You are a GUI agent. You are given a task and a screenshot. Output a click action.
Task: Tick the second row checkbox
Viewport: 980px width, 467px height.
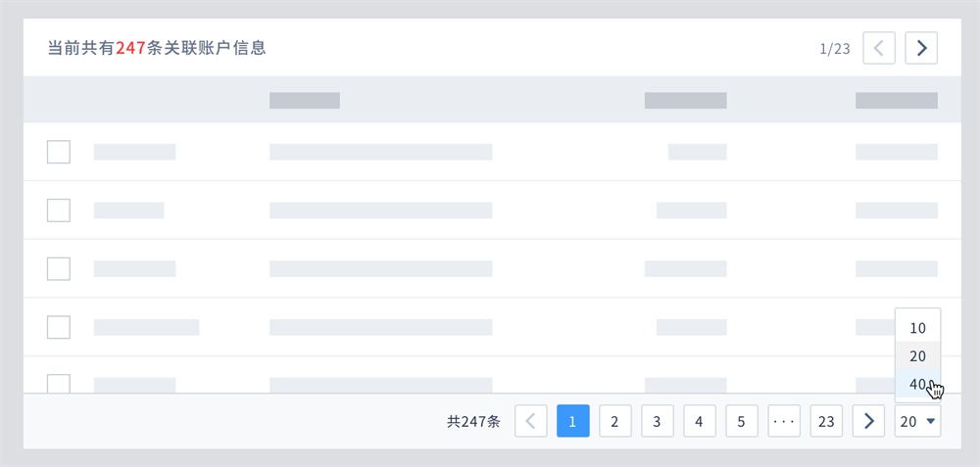(x=59, y=210)
